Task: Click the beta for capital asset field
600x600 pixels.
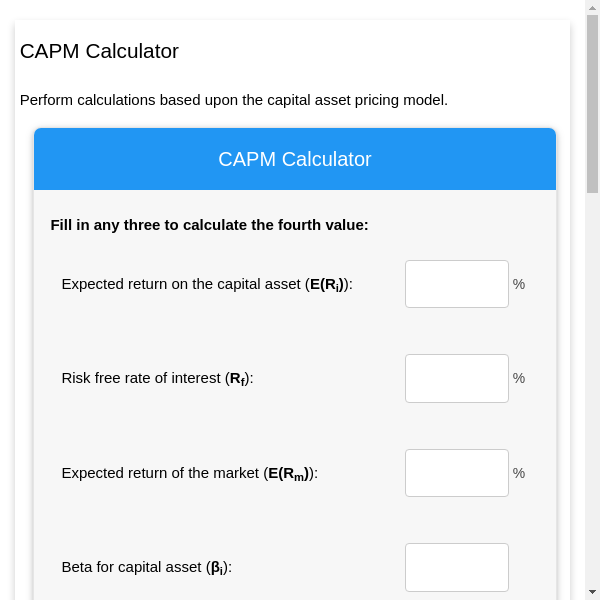Action: click(x=456, y=567)
